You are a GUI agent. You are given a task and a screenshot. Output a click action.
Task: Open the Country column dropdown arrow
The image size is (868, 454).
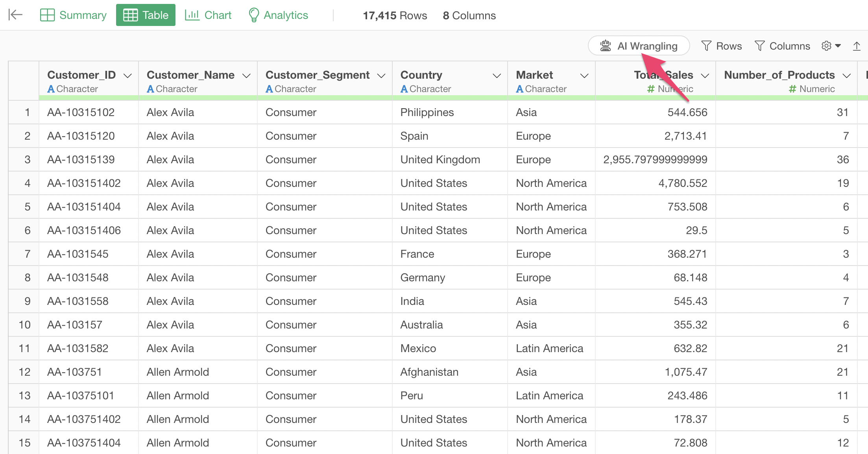[x=497, y=76]
